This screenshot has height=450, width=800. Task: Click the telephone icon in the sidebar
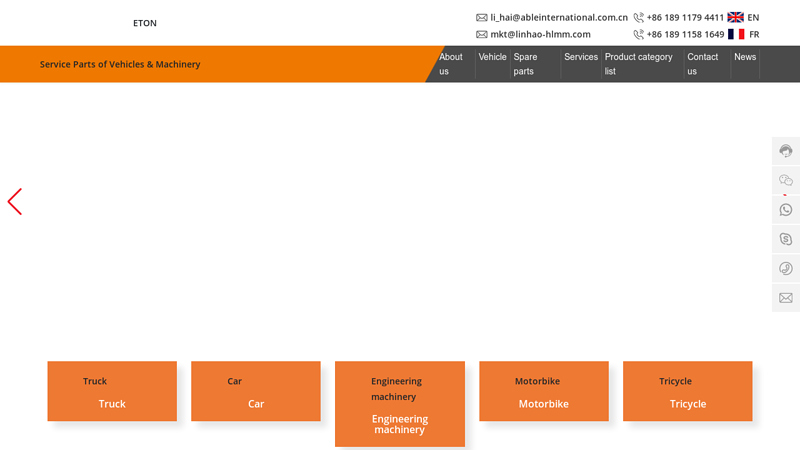point(786,268)
